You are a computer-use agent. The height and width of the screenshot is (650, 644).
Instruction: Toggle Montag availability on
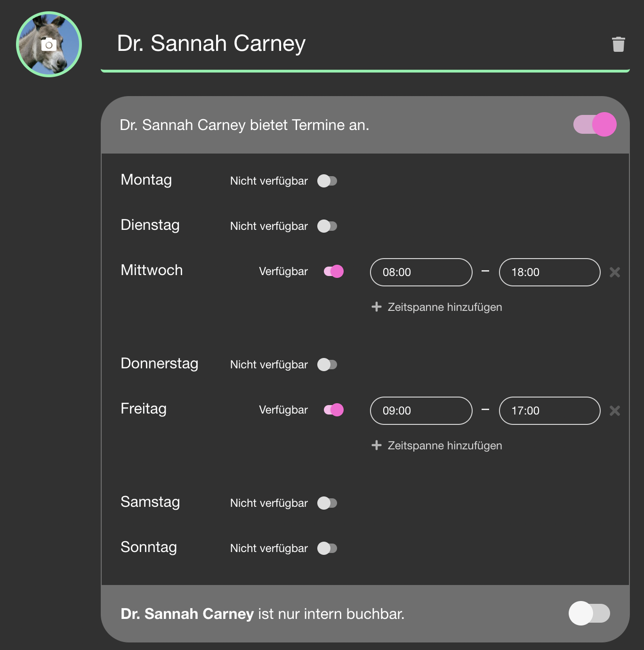[x=327, y=181]
